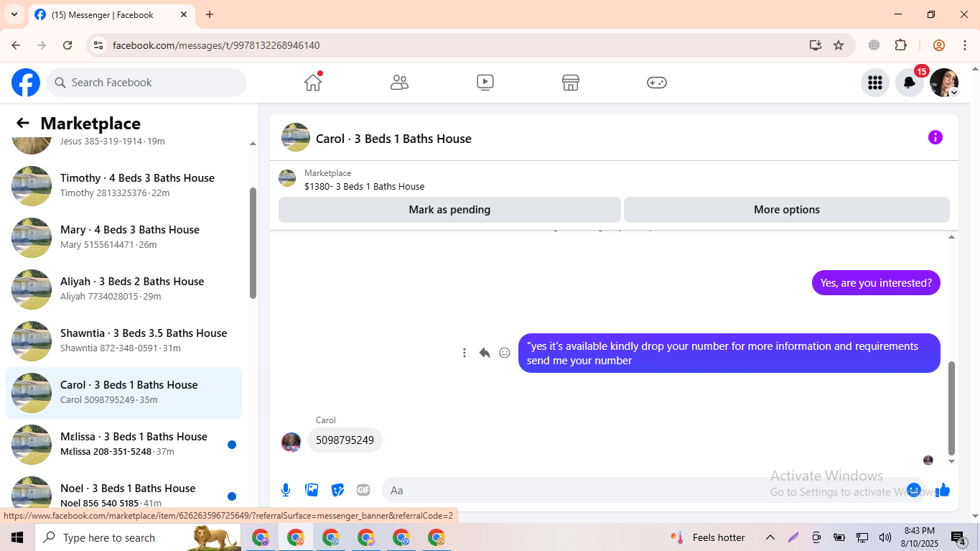Open Aliyah 3 Beds 2 Baths conversation
Screen dimensions: 980x551
click(x=124, y=289)
